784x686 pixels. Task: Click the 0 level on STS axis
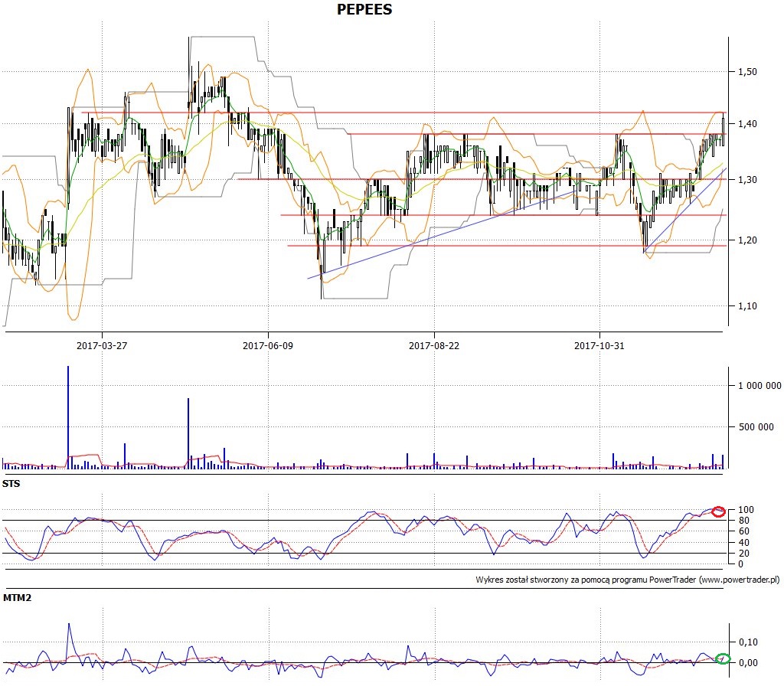(x=740, y=563)
